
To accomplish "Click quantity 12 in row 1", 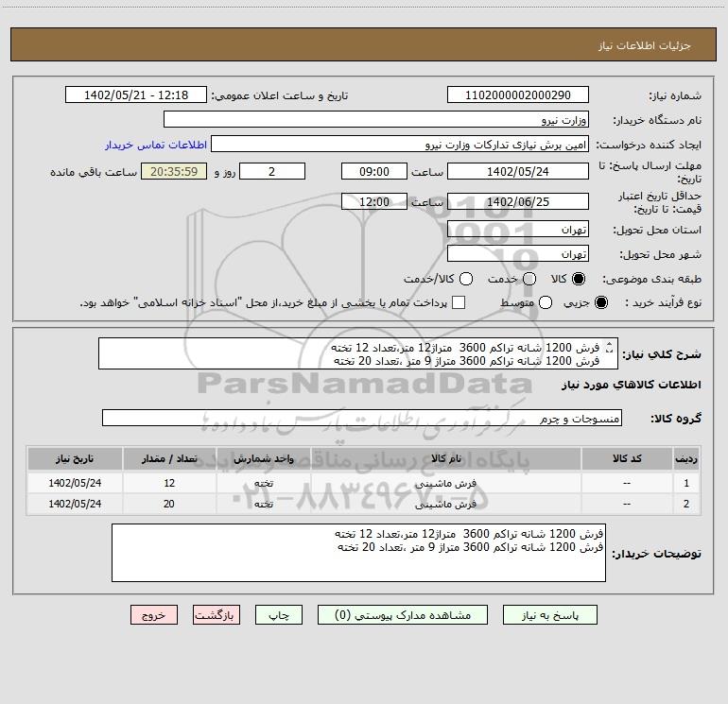I will click(169, 483).
